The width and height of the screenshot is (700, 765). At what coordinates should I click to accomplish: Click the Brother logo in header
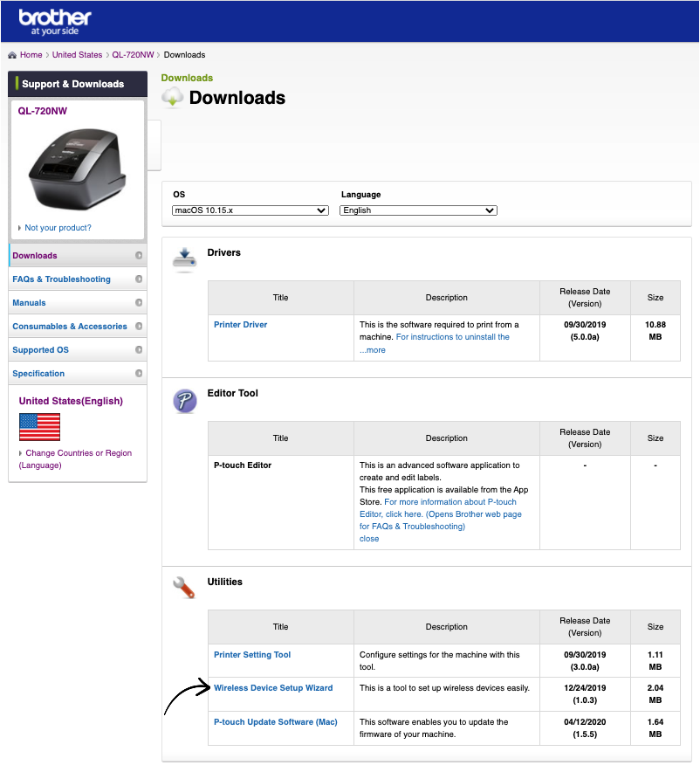click(55, 22)
